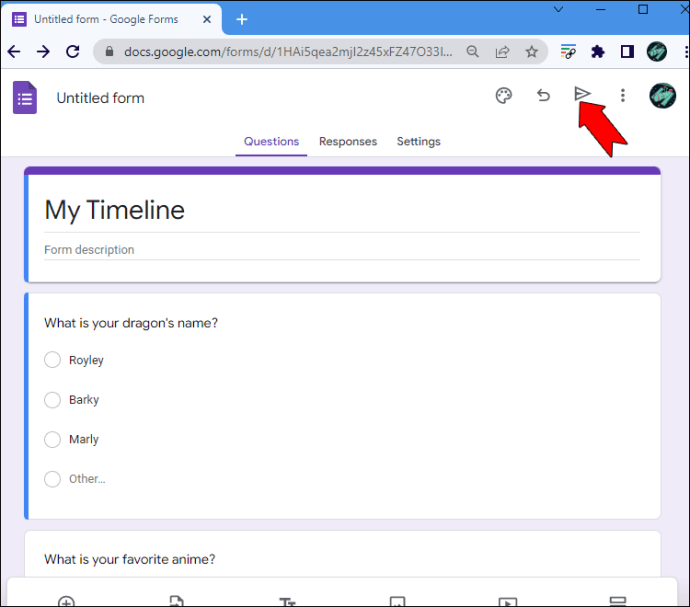Switch to the Settings tab
The height and width of the screenshot is (607, 690).
coord(418,141)
